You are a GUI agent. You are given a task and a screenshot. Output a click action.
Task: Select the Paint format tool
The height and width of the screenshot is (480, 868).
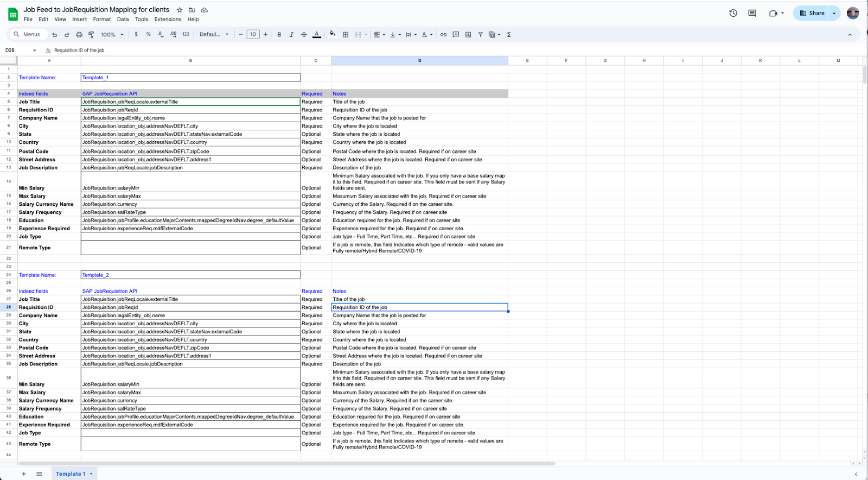click(91, 35)
